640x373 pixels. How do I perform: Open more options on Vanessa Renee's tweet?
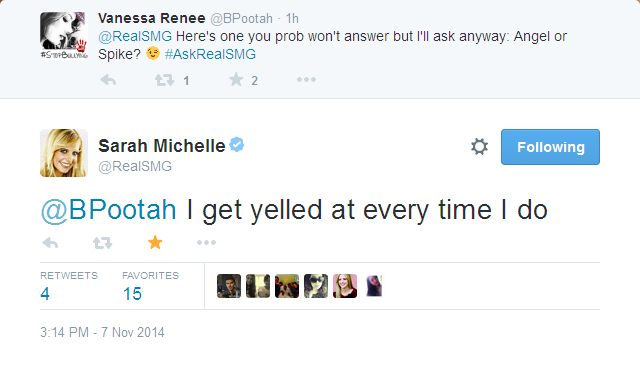coord(306,80)
